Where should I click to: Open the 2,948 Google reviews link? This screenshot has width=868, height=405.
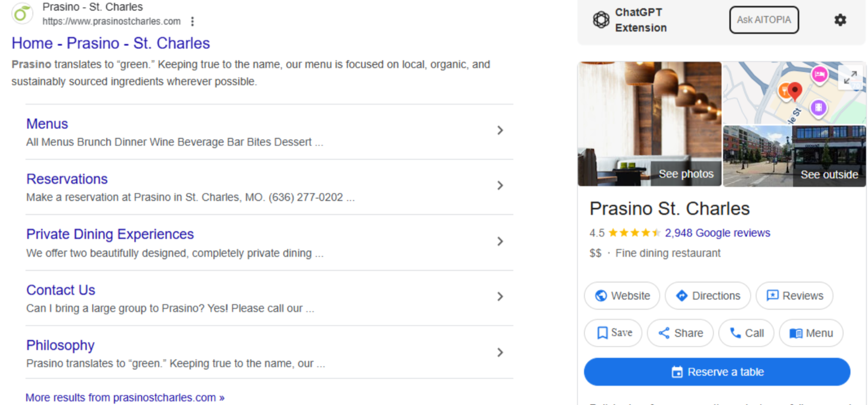717,233
